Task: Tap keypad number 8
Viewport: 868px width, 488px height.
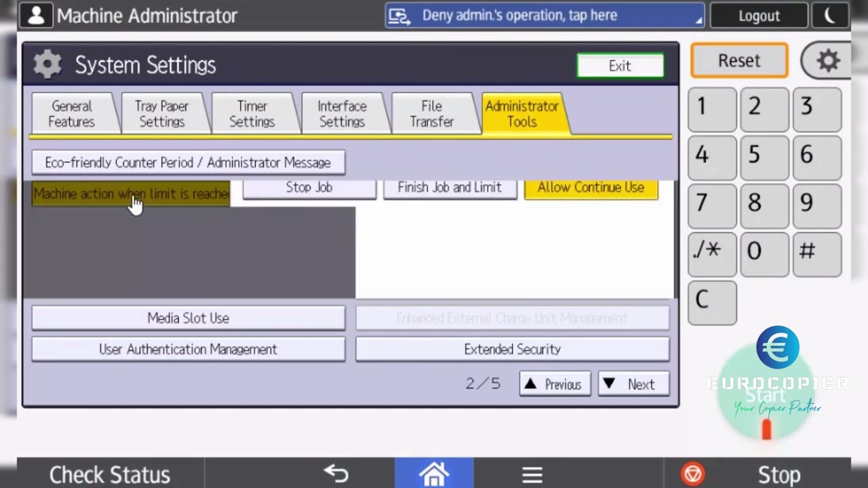Action: pos(764,205)
